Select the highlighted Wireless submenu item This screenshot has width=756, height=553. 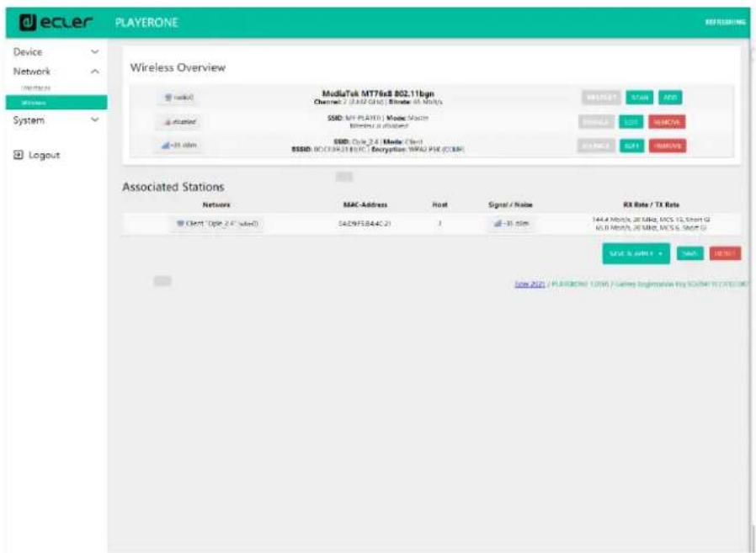[56, 102]
